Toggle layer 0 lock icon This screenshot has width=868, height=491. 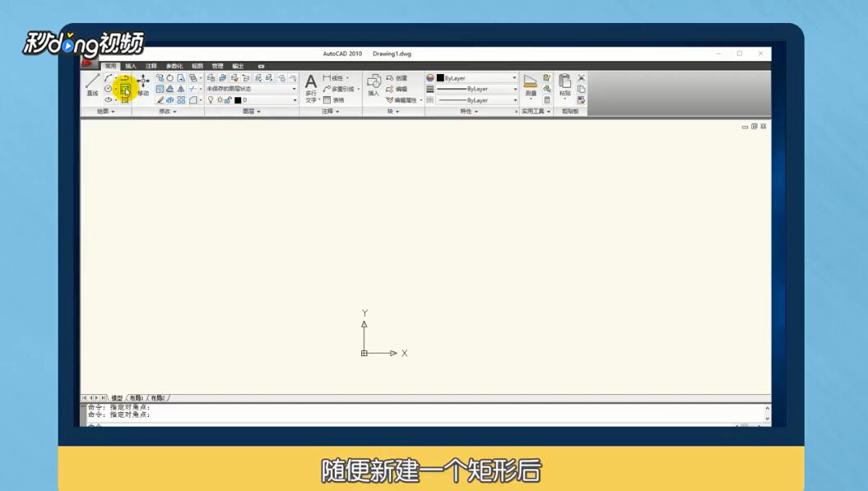click(228, 100)
